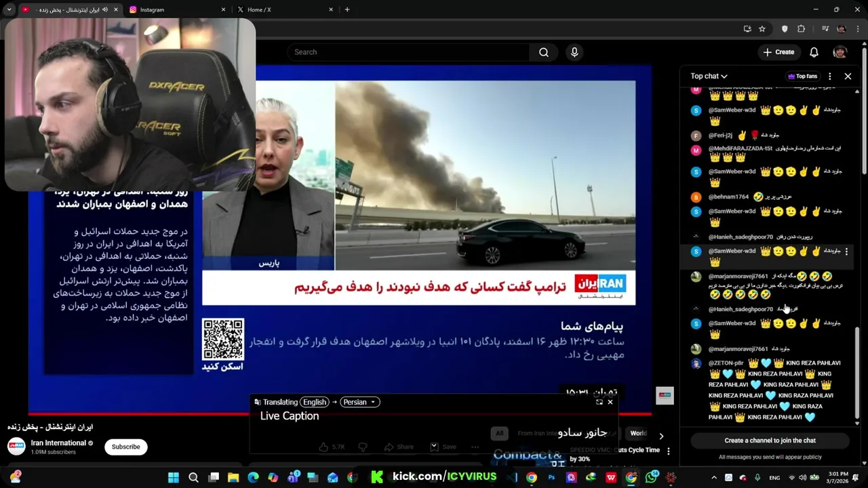Open WPS Office taskbar icon
The width and height of the screenshot is (868, 488).
[611, 478]
